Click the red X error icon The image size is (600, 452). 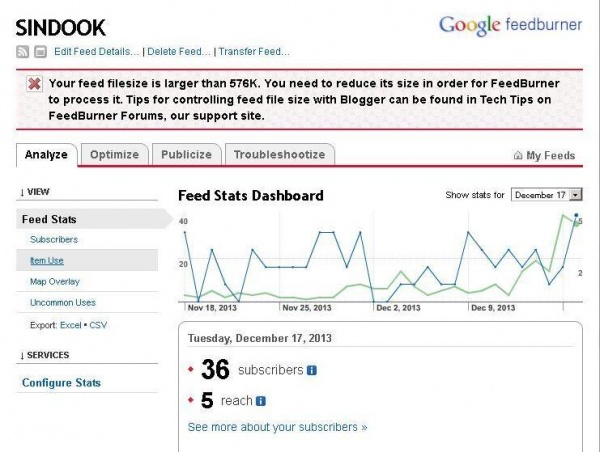pos(34,85)
